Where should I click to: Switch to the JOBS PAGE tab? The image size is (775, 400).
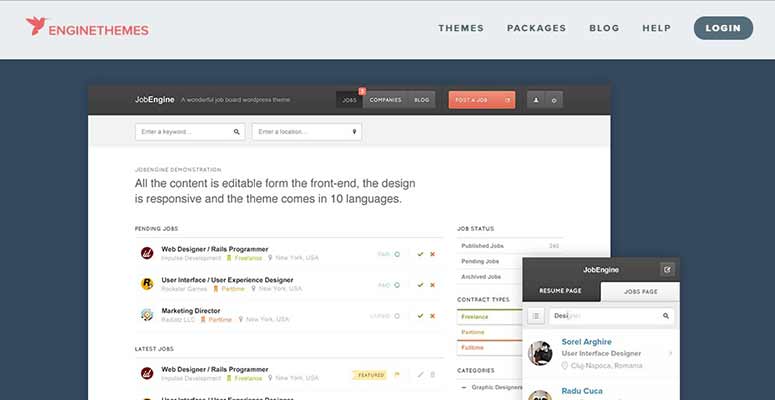(641, 292)
